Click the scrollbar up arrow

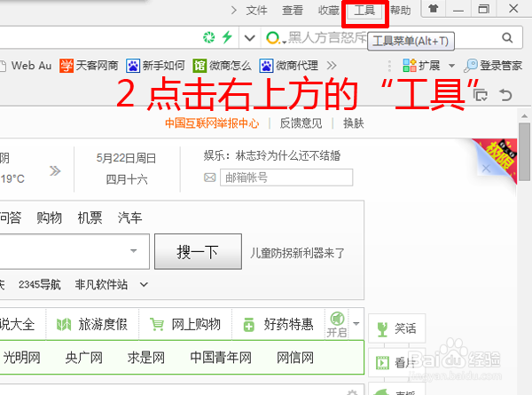pos(525,116)
